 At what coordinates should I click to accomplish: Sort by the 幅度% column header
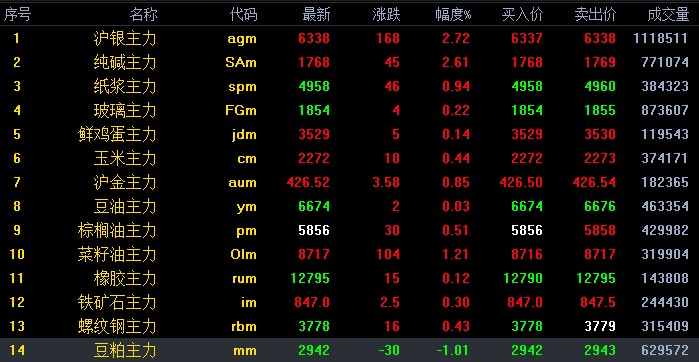point(453,15)
